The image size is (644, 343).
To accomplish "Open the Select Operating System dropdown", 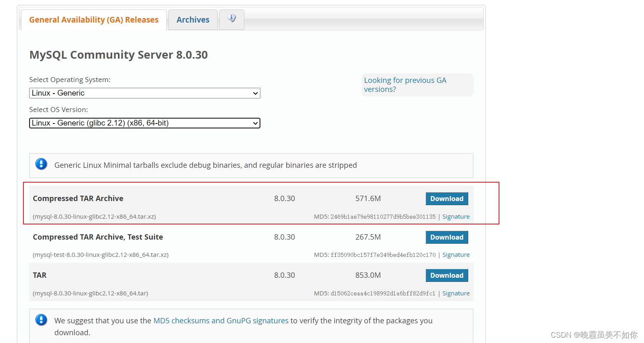I will (x=145, y=93).
